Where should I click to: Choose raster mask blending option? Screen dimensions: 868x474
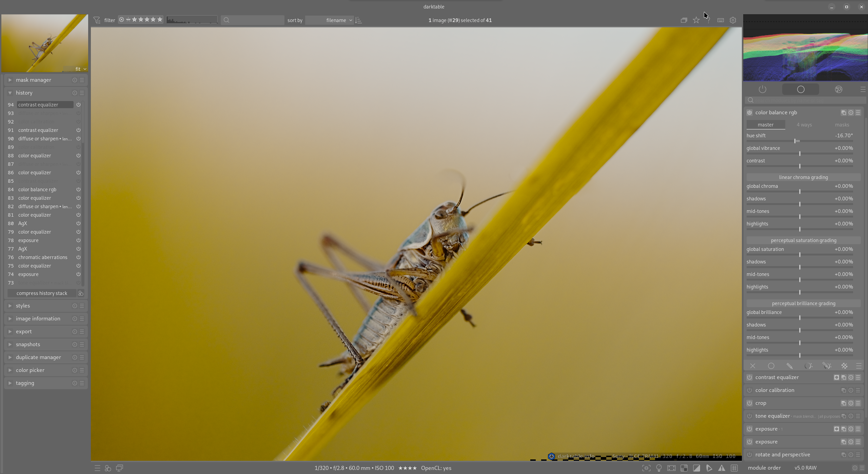844,366
